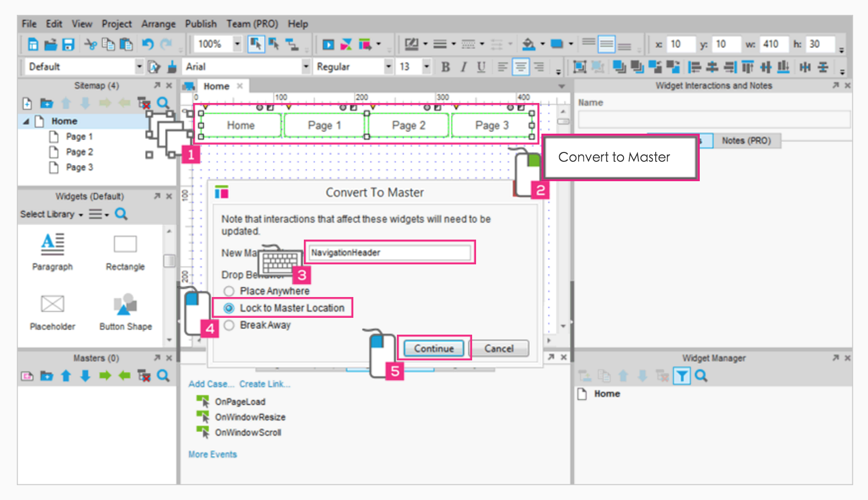
Task: Search widgets using magnifier in Widgets panel
Action: point(121,214)
